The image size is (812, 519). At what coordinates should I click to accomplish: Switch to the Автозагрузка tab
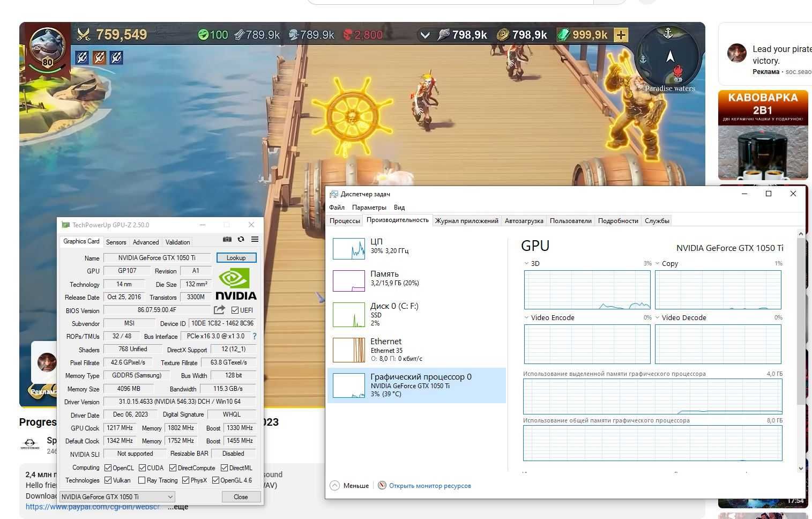point(524,220)
